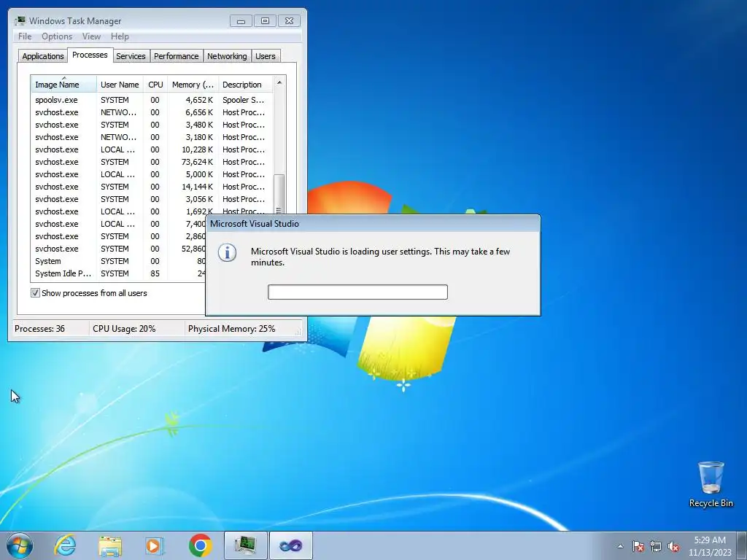
Task: Select the spoolsv.exe process row
Action: [x=152, y=100]
